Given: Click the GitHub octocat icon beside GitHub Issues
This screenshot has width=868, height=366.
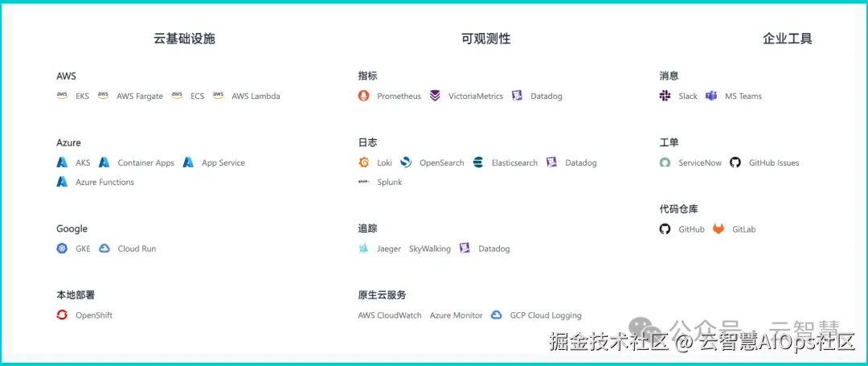Looking at the screenshot, I should [735, 162].
